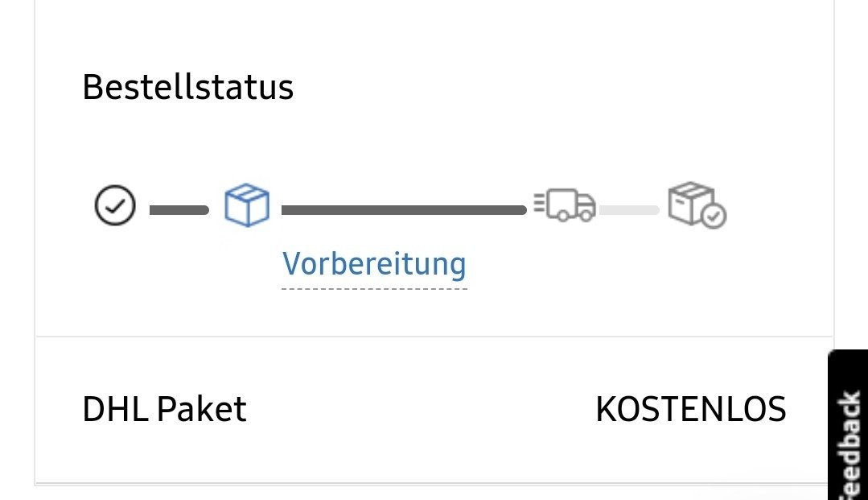Screen dimensions: 868x500
Task: Click the delivered package icon
Action: [693, 205]
